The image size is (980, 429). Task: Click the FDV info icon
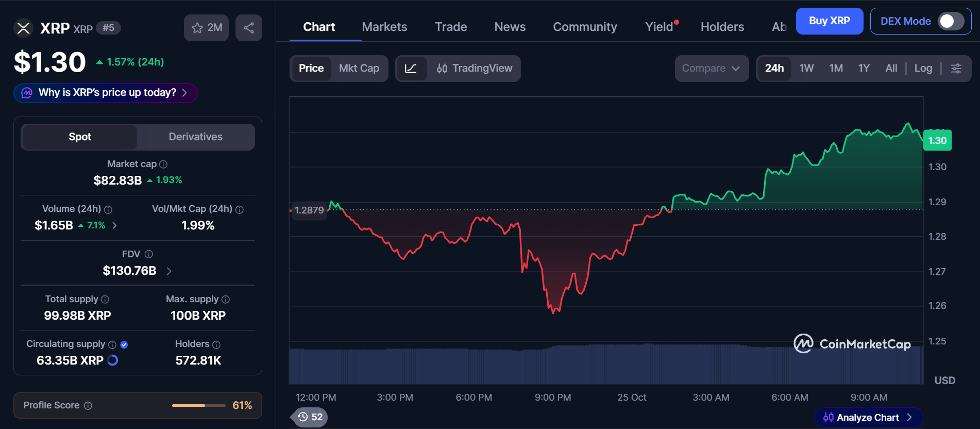[149, 254]
